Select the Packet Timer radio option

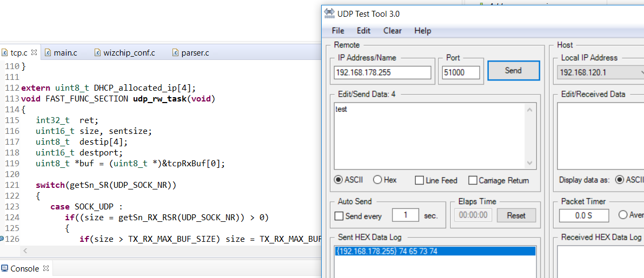pos(631,215)
